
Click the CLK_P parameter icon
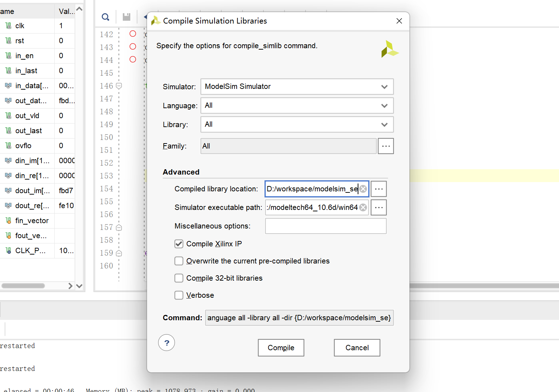click(8, 251)
